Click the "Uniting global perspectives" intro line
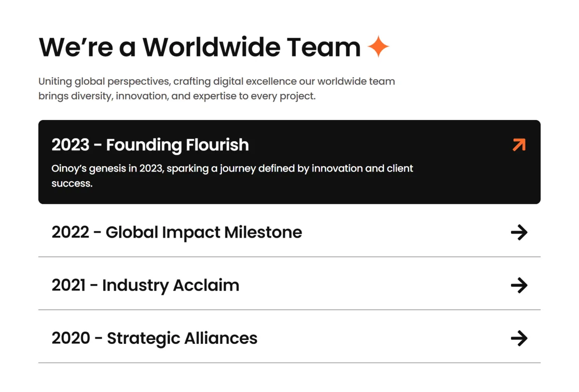The image size is (579, 392). point(217,81)
